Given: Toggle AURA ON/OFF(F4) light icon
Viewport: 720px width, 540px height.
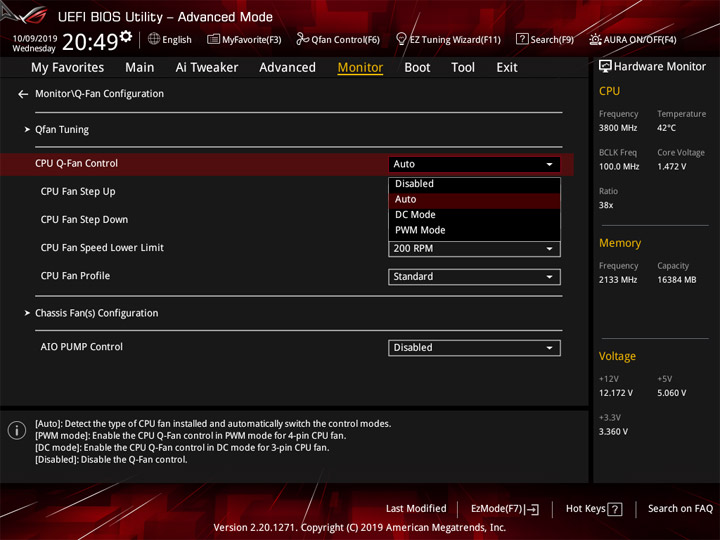Looking at the screenshot, I should click(595, 39).
